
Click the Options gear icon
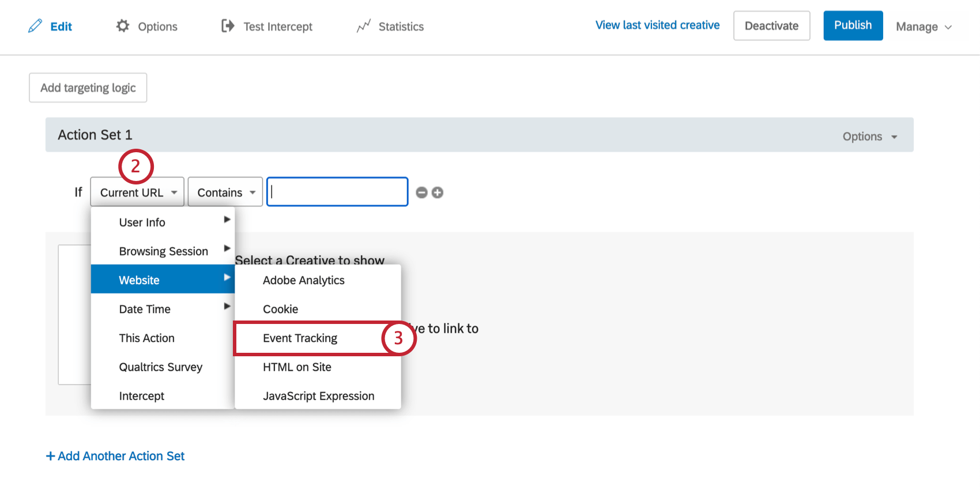point(123,26)
